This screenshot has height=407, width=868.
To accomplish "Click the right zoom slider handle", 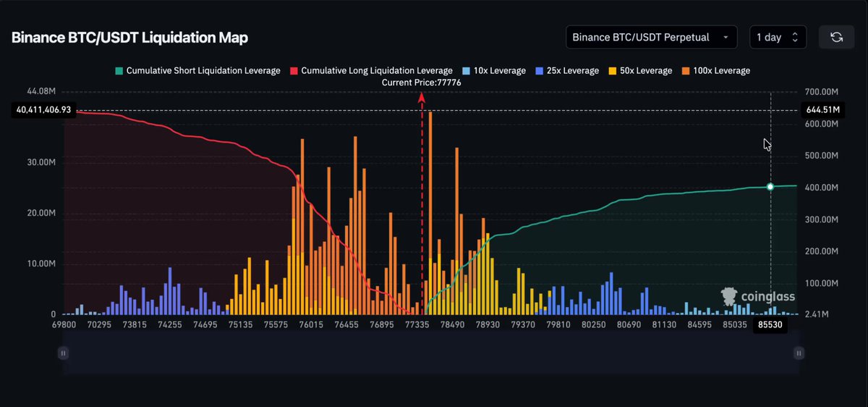I will (x=799, y=353).
